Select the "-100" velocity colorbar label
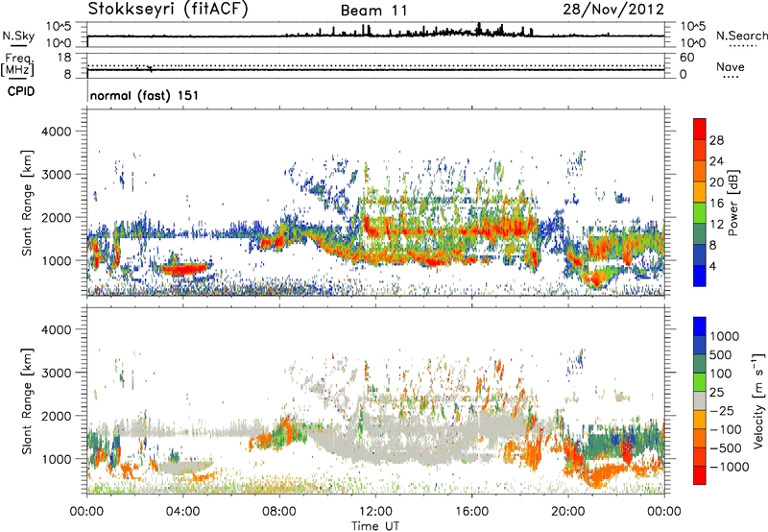Viewport: 768px width, 532px height. coord(725,429)
